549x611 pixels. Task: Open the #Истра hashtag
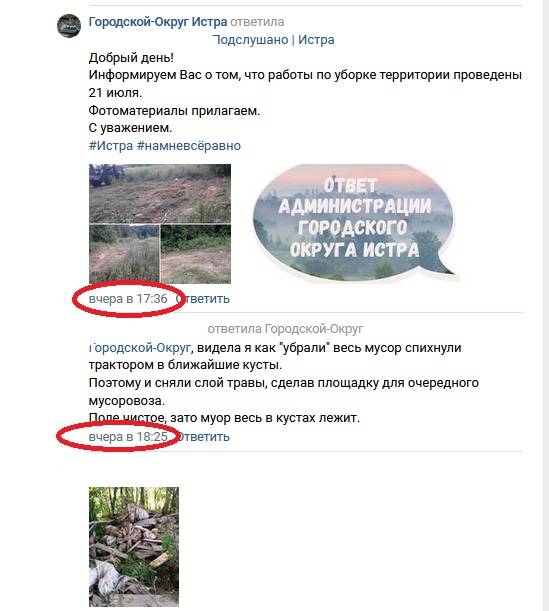[111, 146]
